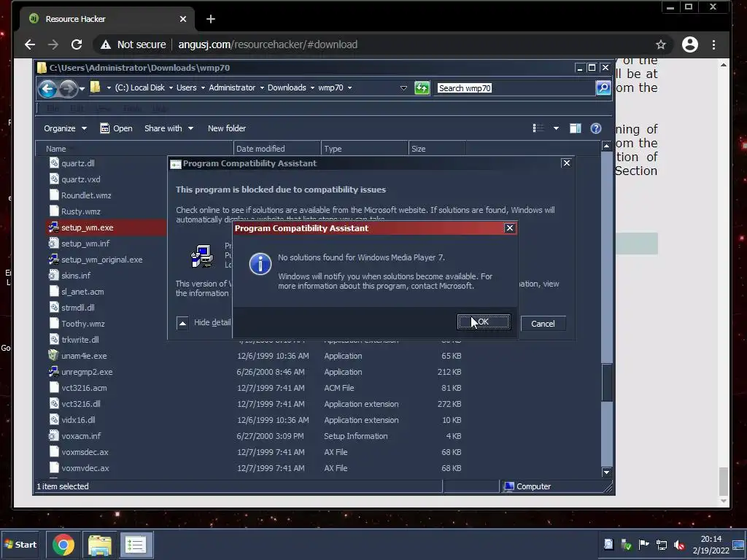Select the setup_wm_original.exe file
The width and height of the screenshot is (747, 560).
101,260
